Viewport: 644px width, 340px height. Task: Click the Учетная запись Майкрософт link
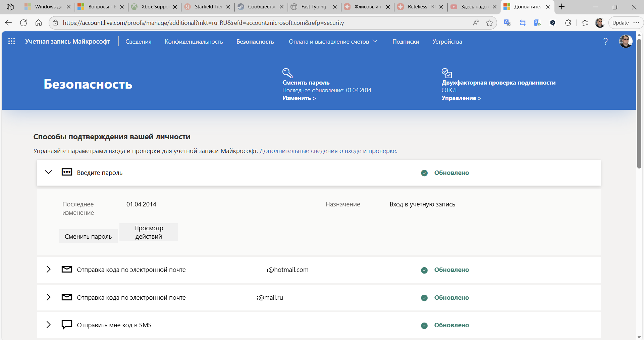point(67,42)
